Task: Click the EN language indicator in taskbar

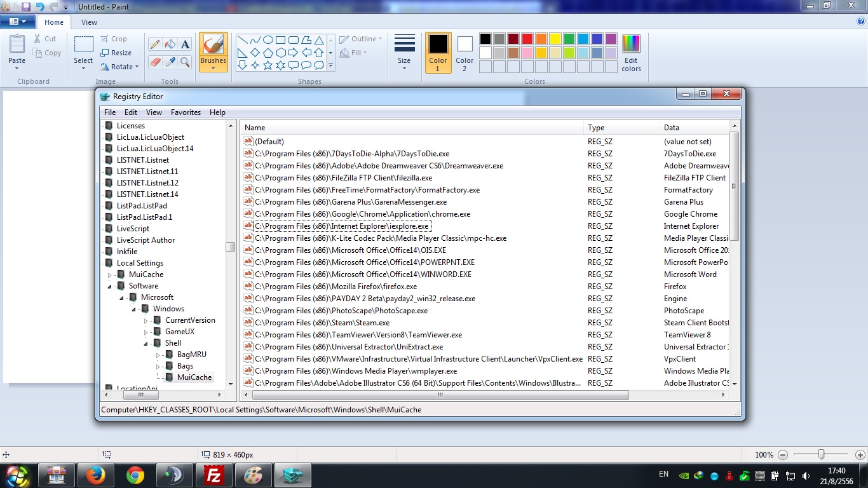Action: coord(663,474)
